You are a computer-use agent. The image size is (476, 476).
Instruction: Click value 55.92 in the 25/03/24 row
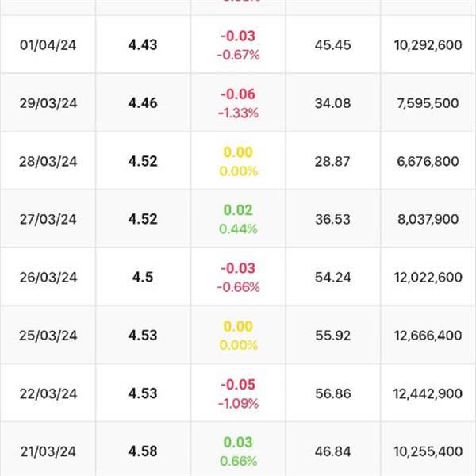(332, 336)
